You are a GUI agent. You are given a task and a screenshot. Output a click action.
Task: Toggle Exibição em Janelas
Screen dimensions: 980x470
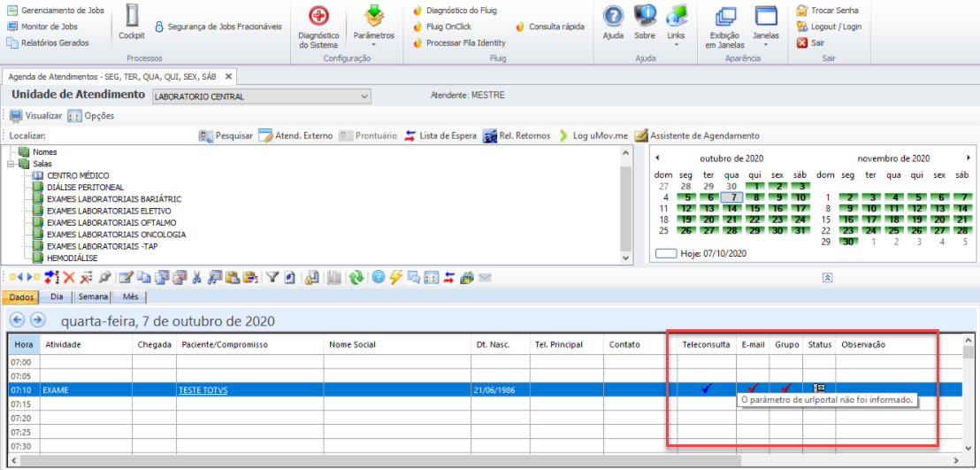[x=725, y=27]
